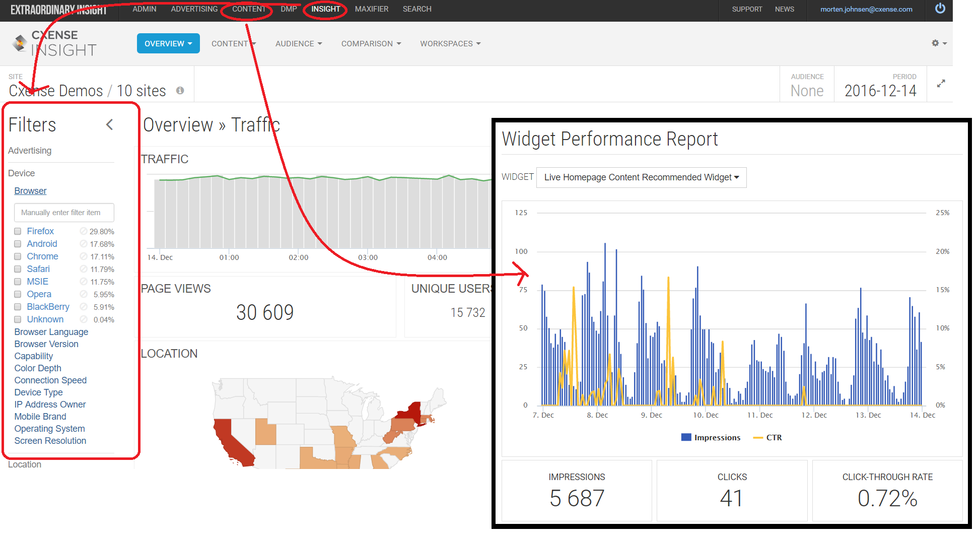Click the Operating System filter link
980x536 pixels.
[x=49, y=429]
